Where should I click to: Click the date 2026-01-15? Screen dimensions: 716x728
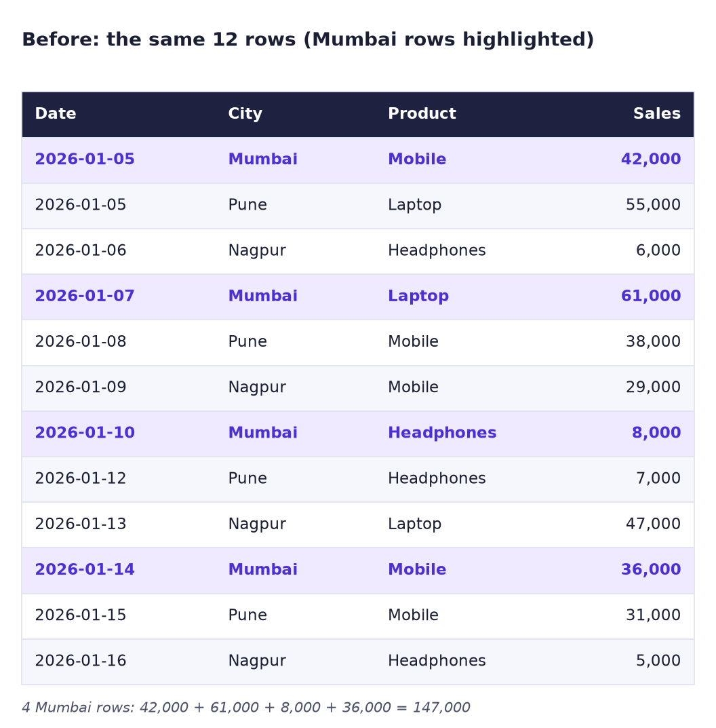(80, 615)
